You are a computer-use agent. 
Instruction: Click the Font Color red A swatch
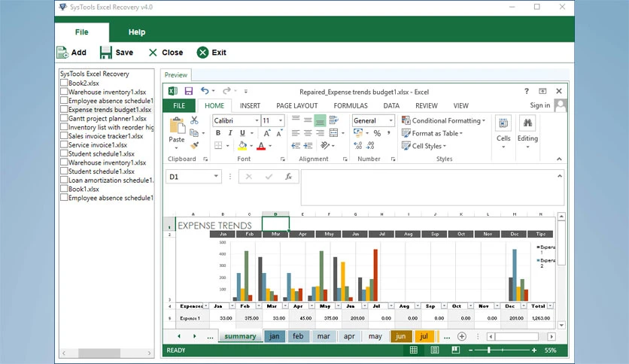pos(261,146)
